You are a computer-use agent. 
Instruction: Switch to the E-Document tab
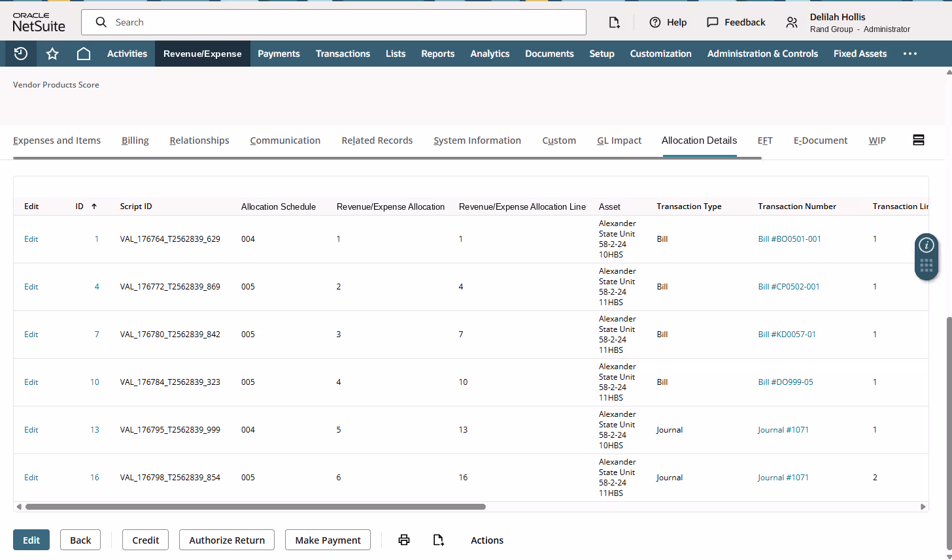coord(821,140)
